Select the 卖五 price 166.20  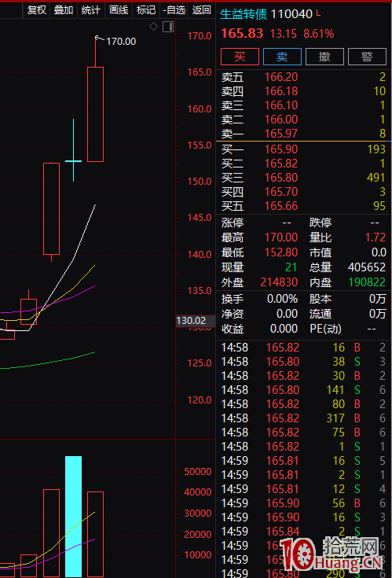coord(280,77)
